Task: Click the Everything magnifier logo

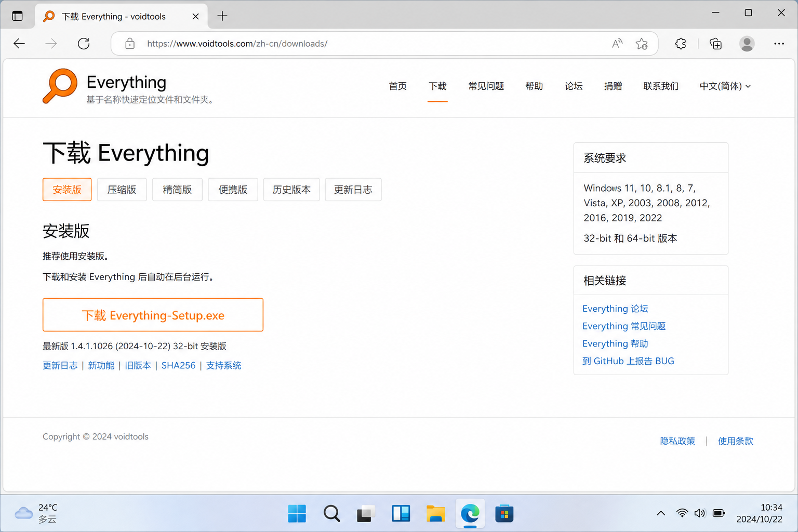Action: 60,86
